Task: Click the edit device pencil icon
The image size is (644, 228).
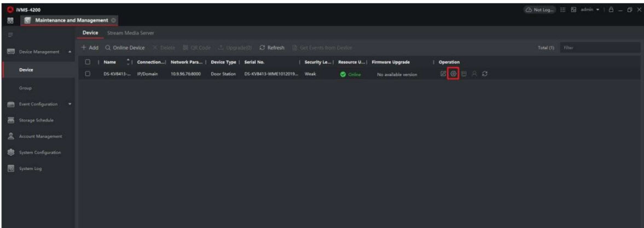Action: (444, 74)
